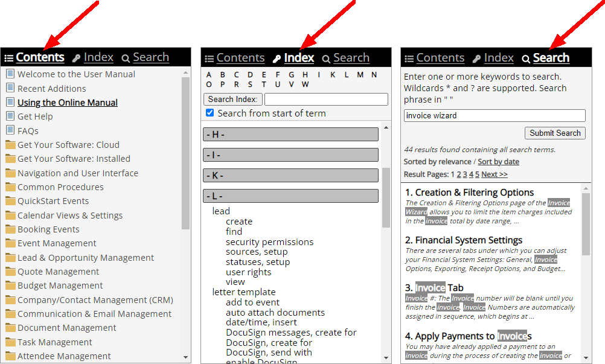Click page icon next to Recent Additions
This screenshot has width=605, height=364.
pyautogui.click(x=10, y=88)
